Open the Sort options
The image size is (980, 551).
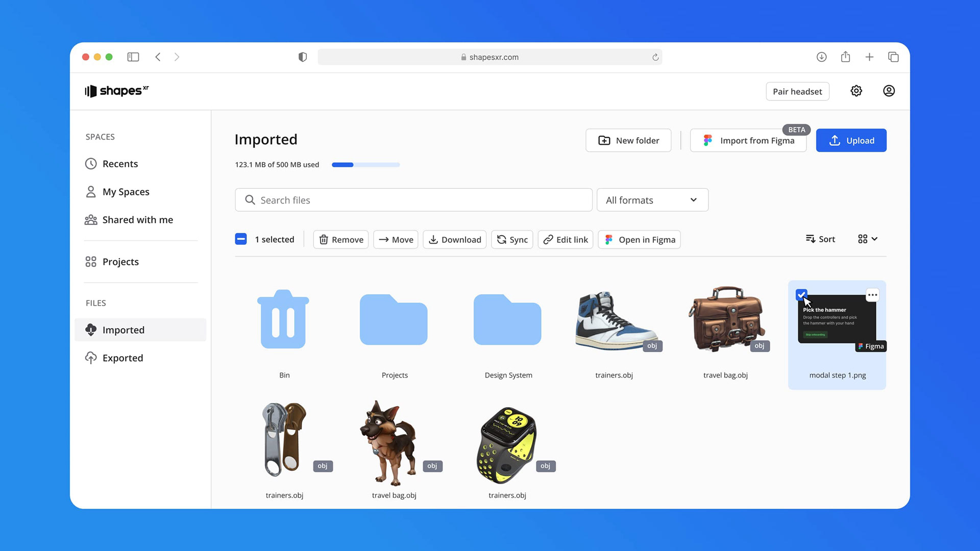click(x=820, y=239)
